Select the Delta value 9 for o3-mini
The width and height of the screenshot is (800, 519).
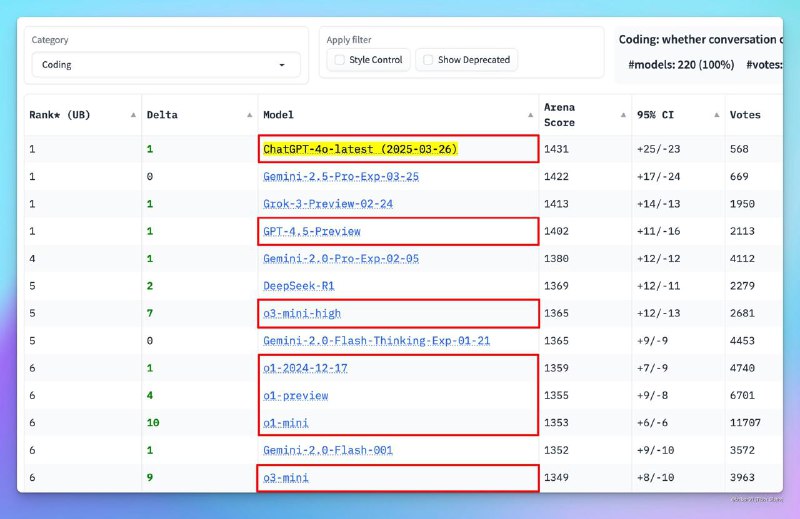(150, 478)
